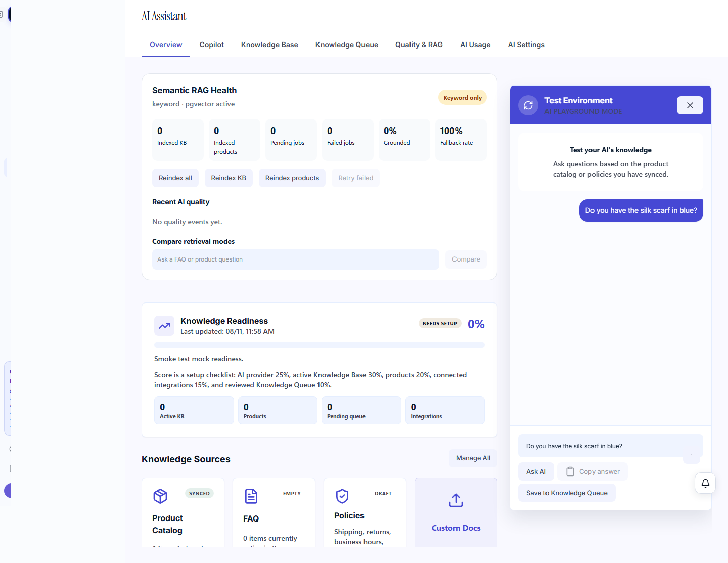Screen dimensions: 728x563
Task: Click the 'Test your AI's knowledge' heading
Action: click(611, 150)
